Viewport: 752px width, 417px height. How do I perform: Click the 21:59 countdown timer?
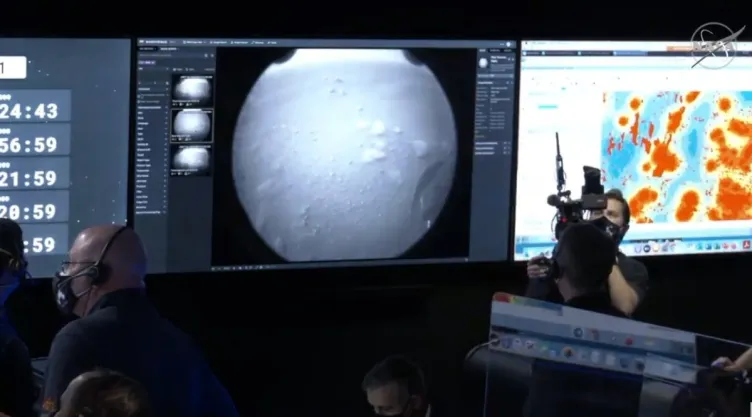[x=34, y=173]
